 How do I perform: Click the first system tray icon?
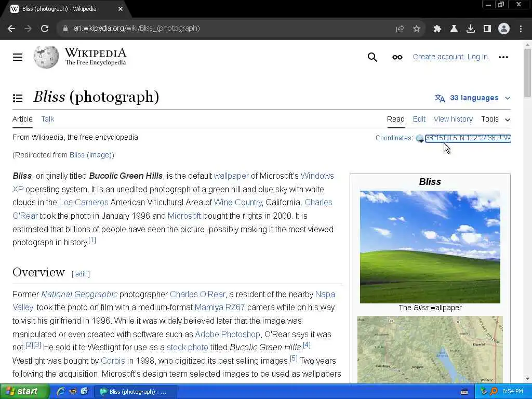[x=484, y=392]
